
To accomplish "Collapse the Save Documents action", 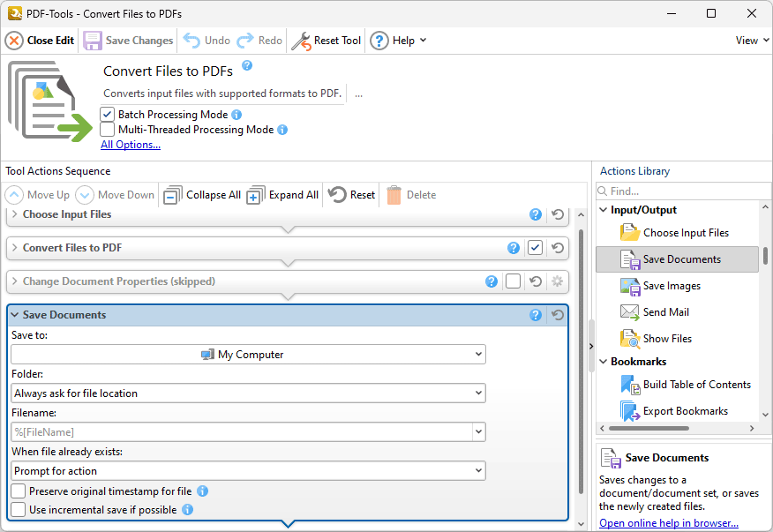I will 15,315.
